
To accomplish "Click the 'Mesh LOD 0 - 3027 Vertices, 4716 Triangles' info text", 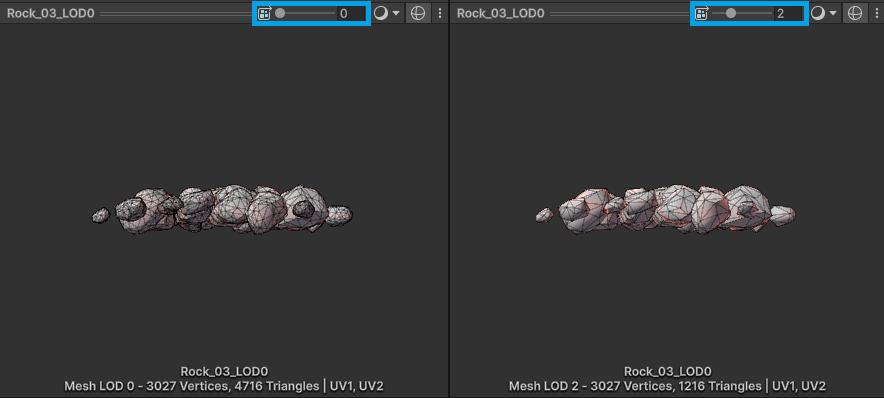I will [192, 387].
